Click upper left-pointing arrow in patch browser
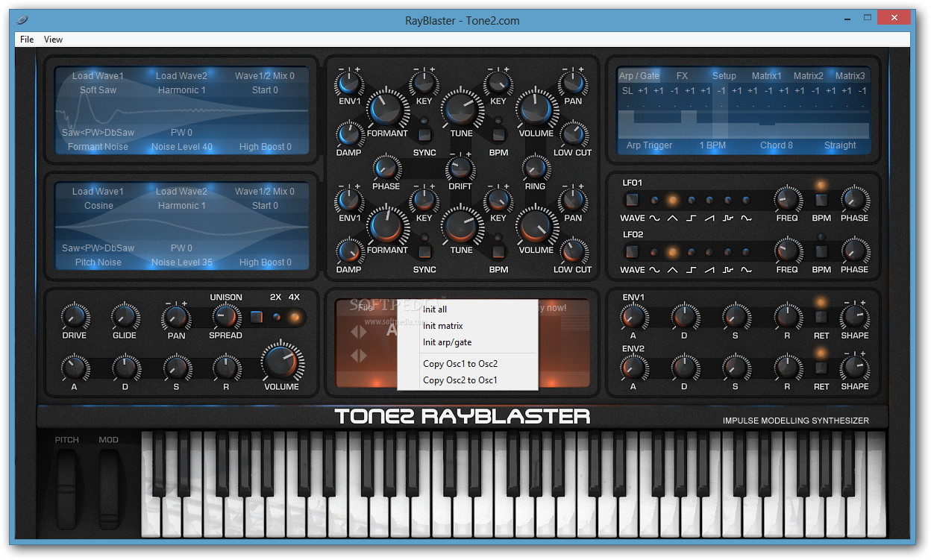The width and height of the screenshot is (931, 560). tap(354, 331)
